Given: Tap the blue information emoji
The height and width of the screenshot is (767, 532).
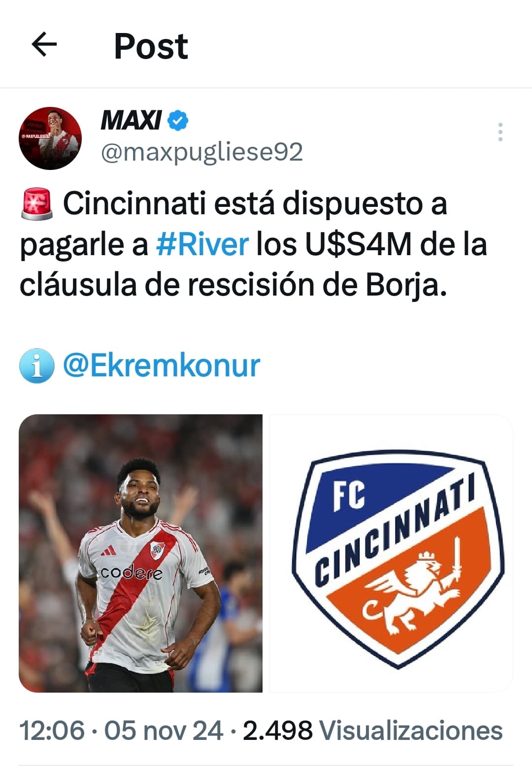Looking at the screenshot, I should point(36,366).
